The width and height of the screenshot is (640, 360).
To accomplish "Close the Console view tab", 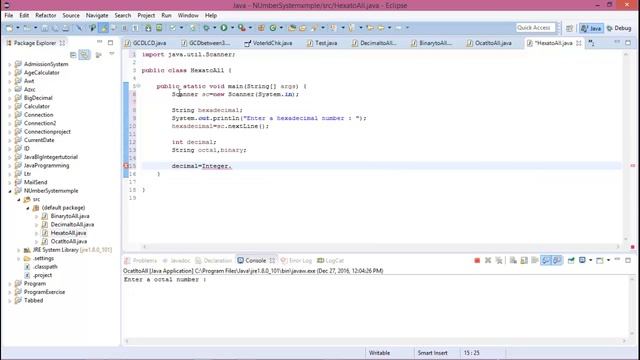I will pyautogui.click(x=272, y=260).
